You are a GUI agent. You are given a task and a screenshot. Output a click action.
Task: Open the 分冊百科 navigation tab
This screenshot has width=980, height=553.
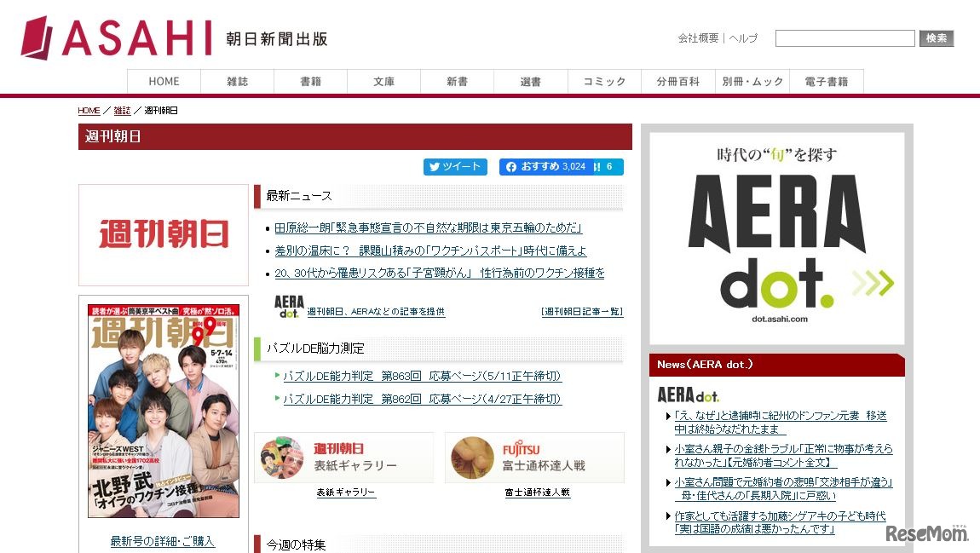tap(678, 81)
